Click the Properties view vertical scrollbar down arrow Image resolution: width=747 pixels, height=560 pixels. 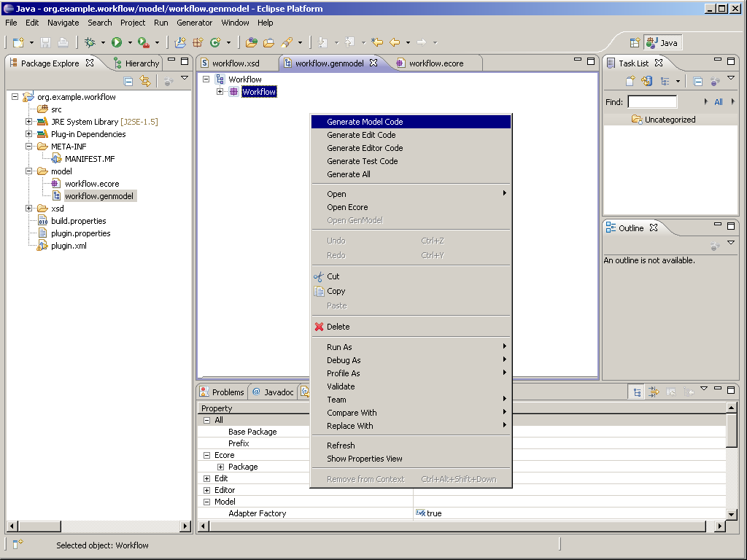click(x=732, y=513)
